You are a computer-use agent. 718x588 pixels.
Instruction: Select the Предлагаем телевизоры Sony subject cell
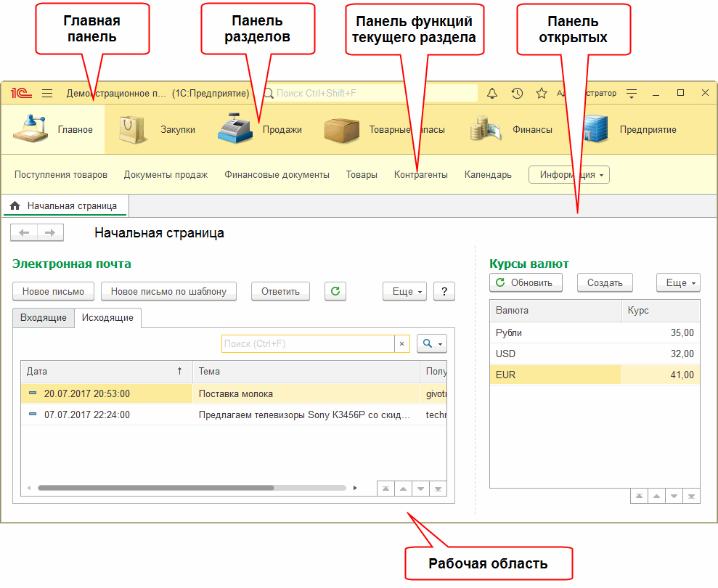coord(306,415)
